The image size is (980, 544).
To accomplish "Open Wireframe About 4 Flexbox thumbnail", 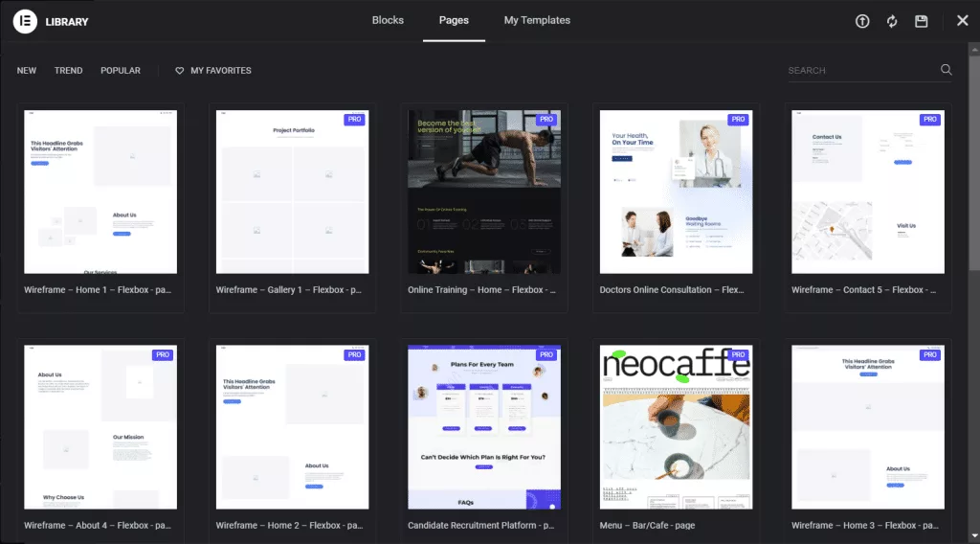I will click(100, 427).
